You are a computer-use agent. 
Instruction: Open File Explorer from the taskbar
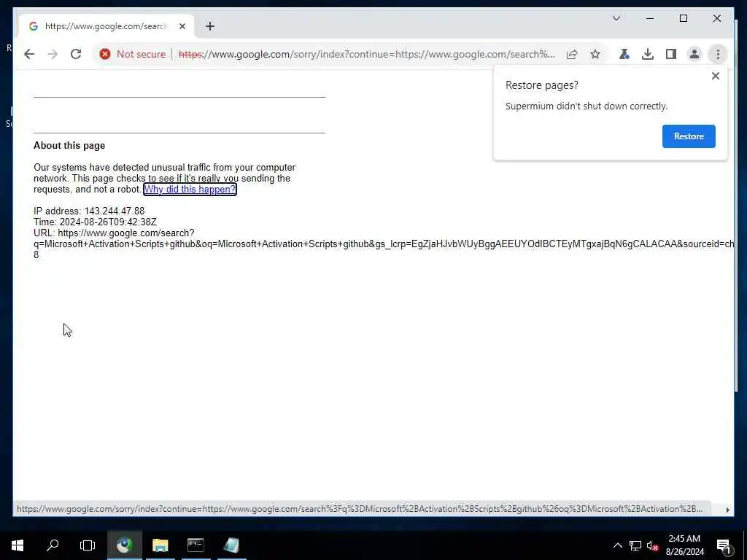[x=160, y=545]
